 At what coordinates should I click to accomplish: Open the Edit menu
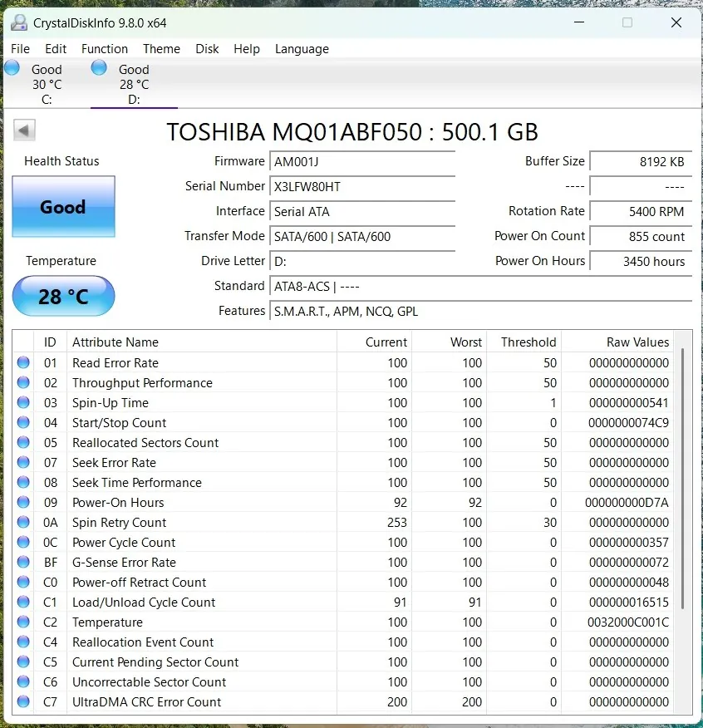click(x=56, y=49)
